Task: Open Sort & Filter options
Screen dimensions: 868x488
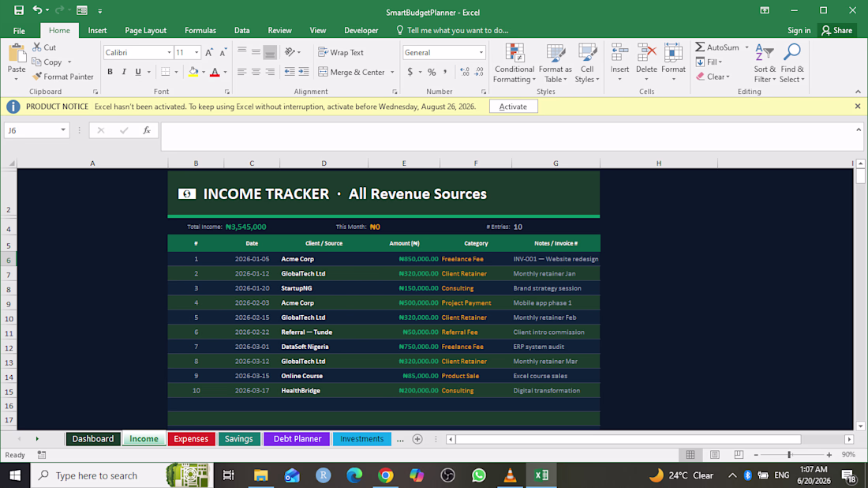Action: pyautogui.click(x=765, y=63)
